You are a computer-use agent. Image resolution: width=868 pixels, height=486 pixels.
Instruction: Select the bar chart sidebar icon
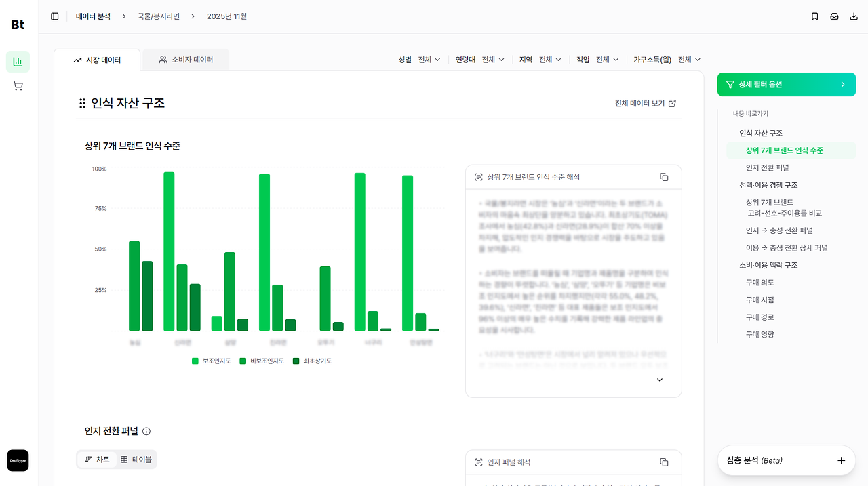(x=18, y=62)
